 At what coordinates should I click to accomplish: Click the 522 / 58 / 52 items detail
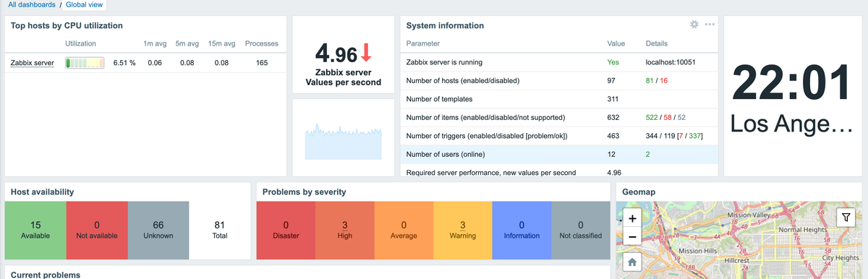pos(665,117)
